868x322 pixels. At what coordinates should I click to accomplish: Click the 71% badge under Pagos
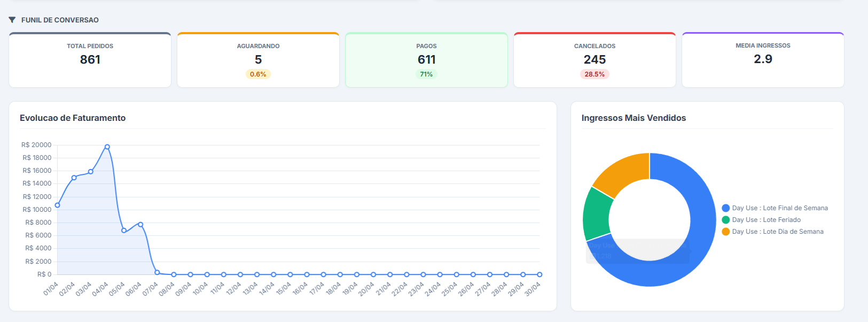[x=426, y=74]
